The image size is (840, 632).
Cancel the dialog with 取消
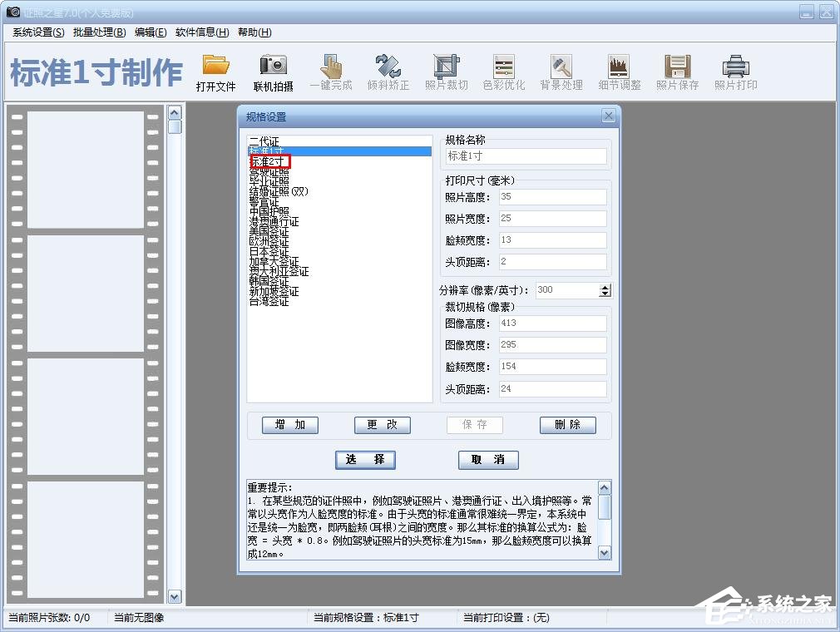click(x=488, y=460)
